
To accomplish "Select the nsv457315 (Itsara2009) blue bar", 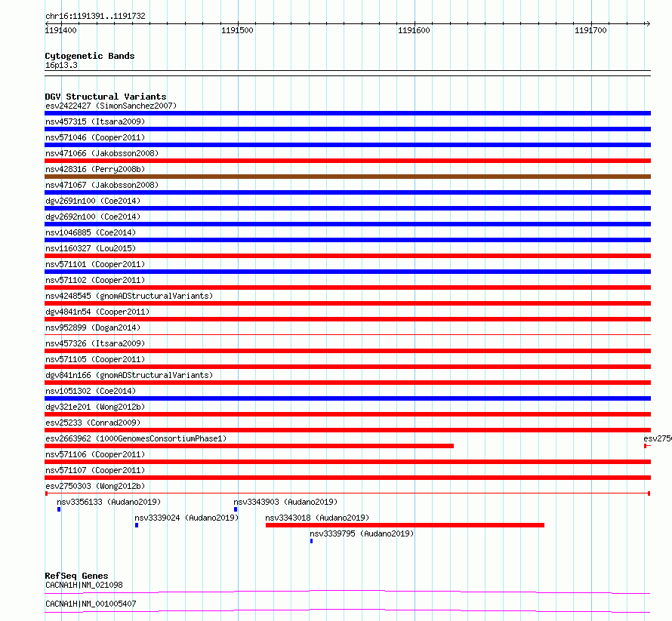I will [347, 129].
